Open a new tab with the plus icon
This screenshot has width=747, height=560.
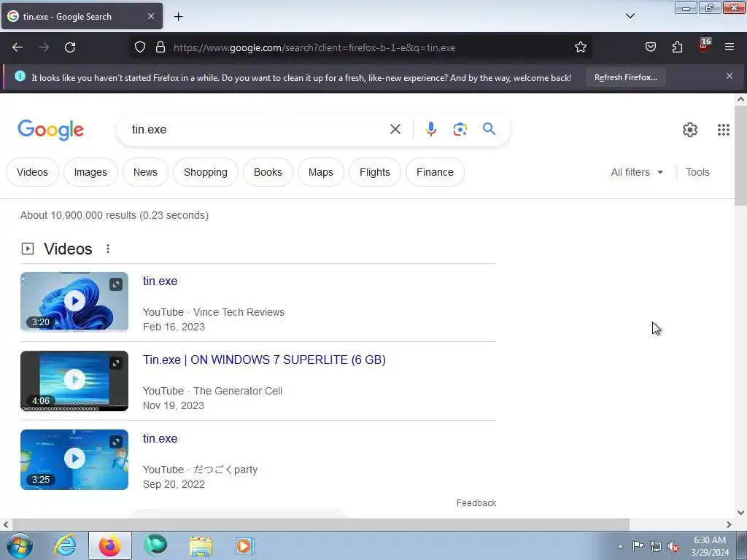pos(178,17)
